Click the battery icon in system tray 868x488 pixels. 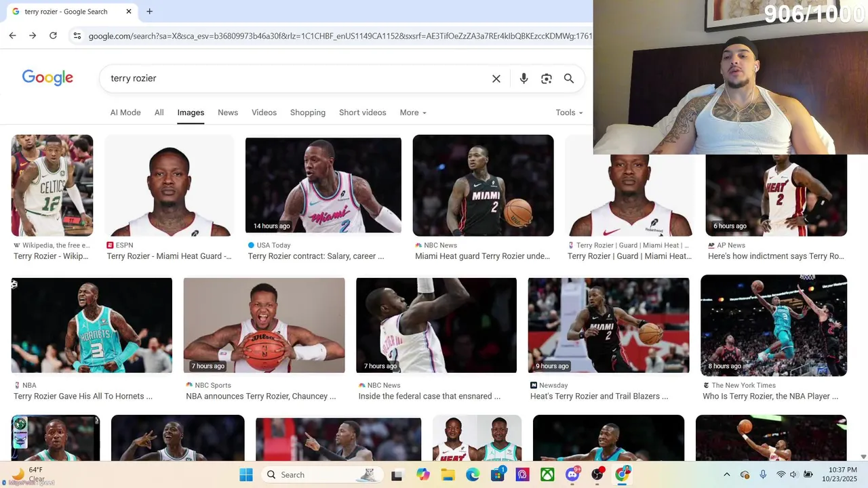pyautogui.click(x=808, y=474)
